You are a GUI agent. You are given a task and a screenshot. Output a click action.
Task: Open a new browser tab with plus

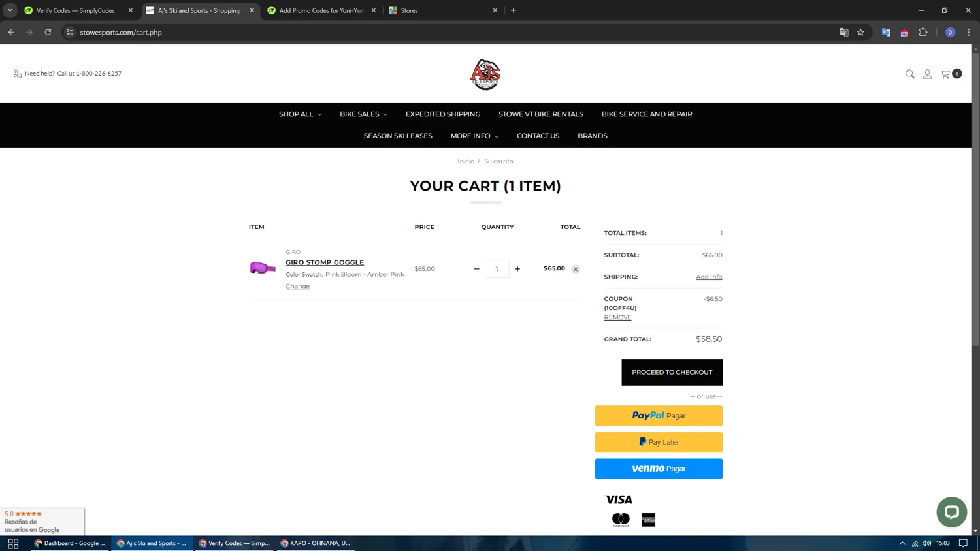(x=514, y=10)
